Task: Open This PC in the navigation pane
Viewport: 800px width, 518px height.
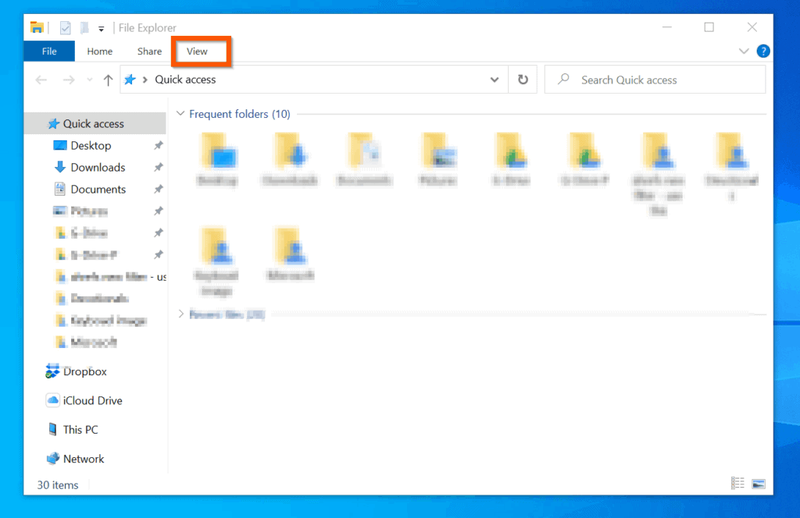Action: (80, 430)
